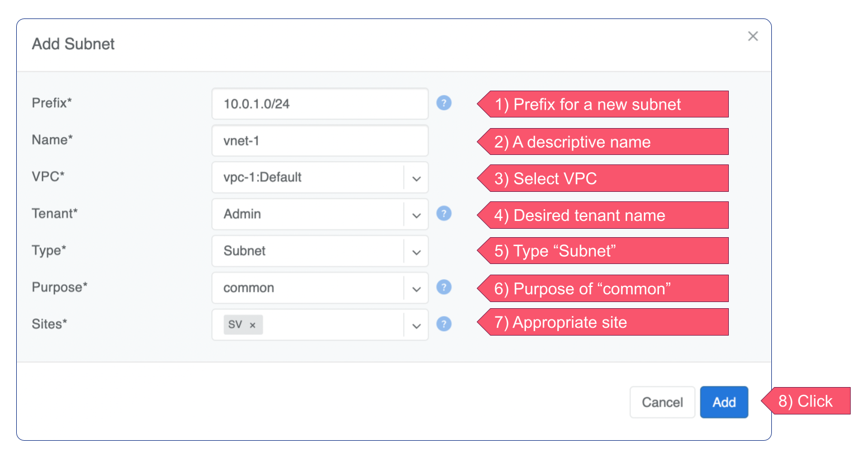Click the help icon beside the Tenant dropdown
This screenshot has height=462, width=868.
444,214
